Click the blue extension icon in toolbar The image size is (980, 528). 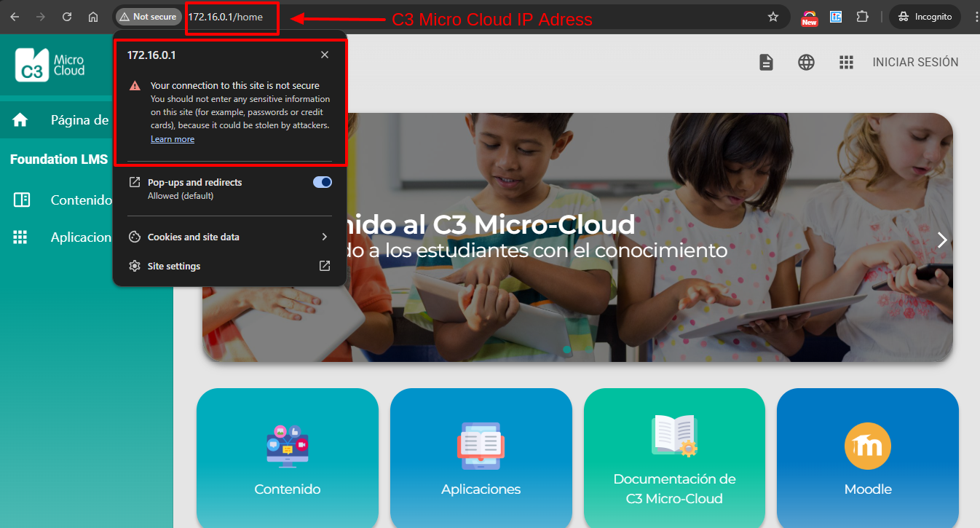(836, 17)
